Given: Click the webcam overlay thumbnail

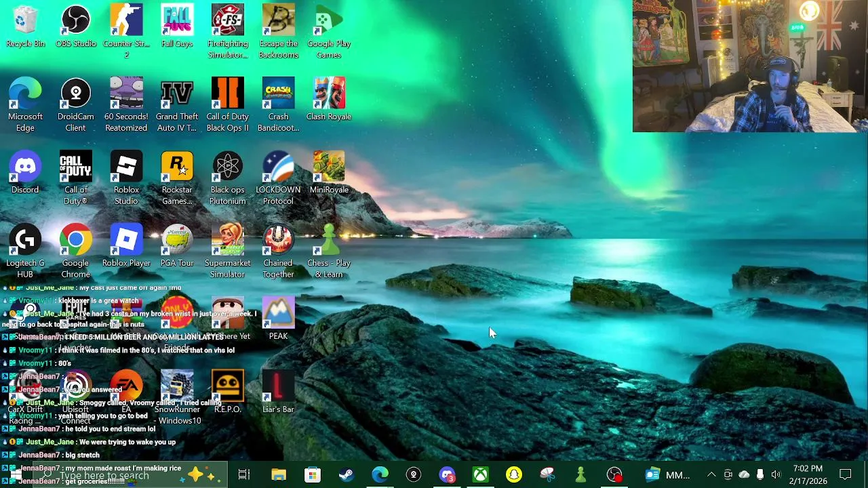Looking at the screenshot, I should pyautogui.click(x=750, y=66).
